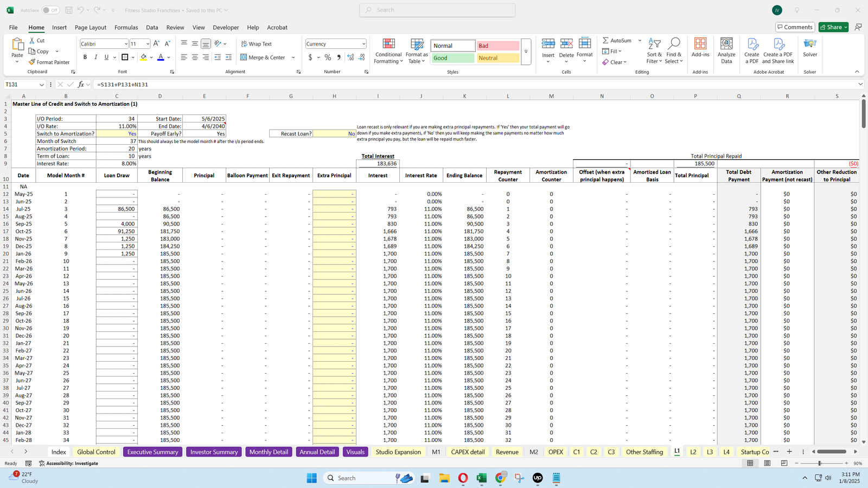
Task: Click the Sort & Filter icon
Action: pos(654,52)
